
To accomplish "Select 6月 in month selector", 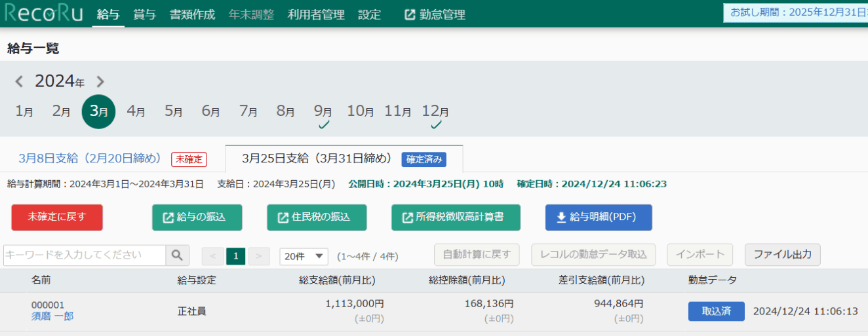I will point(210,111).
